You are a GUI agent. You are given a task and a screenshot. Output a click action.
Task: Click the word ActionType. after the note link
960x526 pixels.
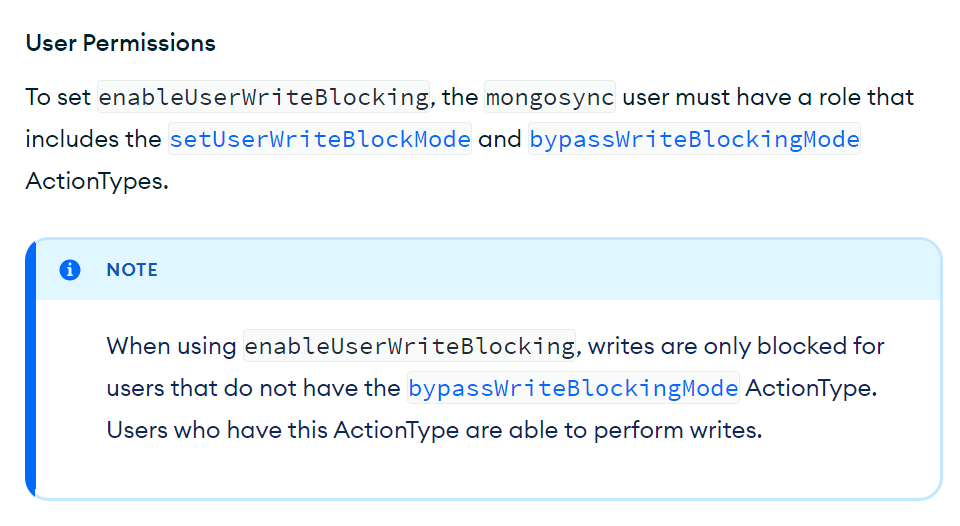(811, 388)
